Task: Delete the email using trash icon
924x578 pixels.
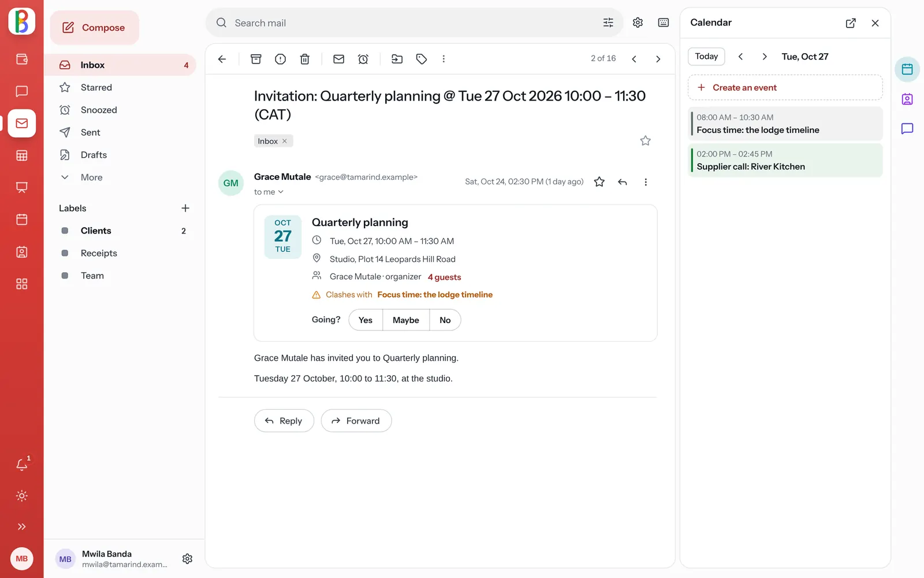Action: (x=305, y=59)
